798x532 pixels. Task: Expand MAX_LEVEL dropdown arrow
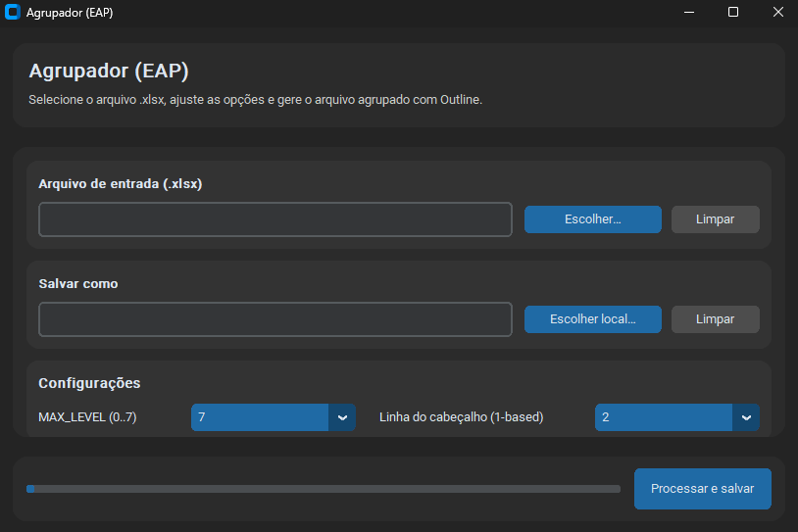tap(342, 417)
